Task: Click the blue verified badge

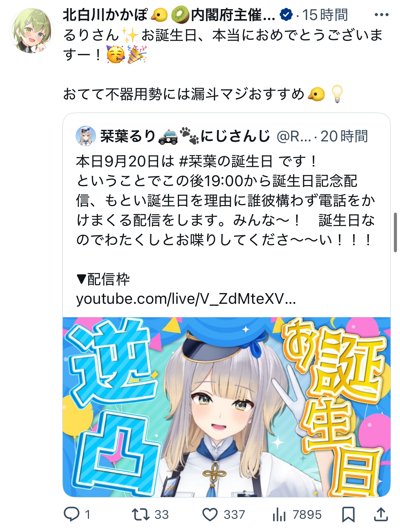Action: (286, 15)
